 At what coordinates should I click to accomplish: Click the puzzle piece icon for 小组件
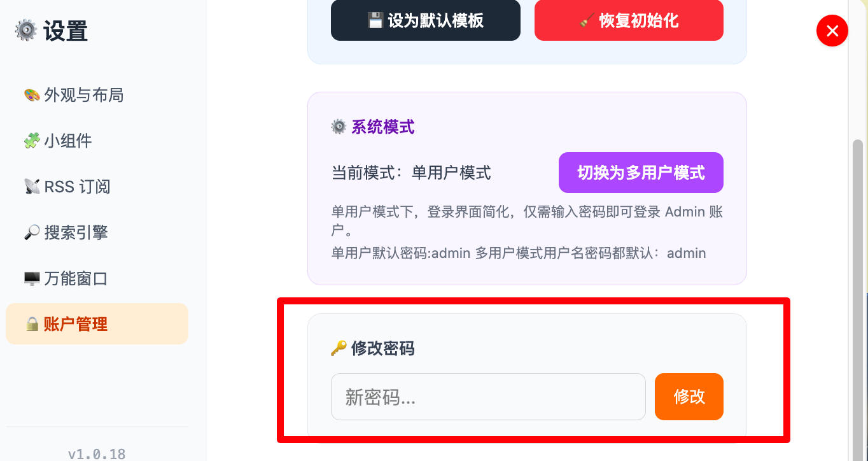pos(32,141)
